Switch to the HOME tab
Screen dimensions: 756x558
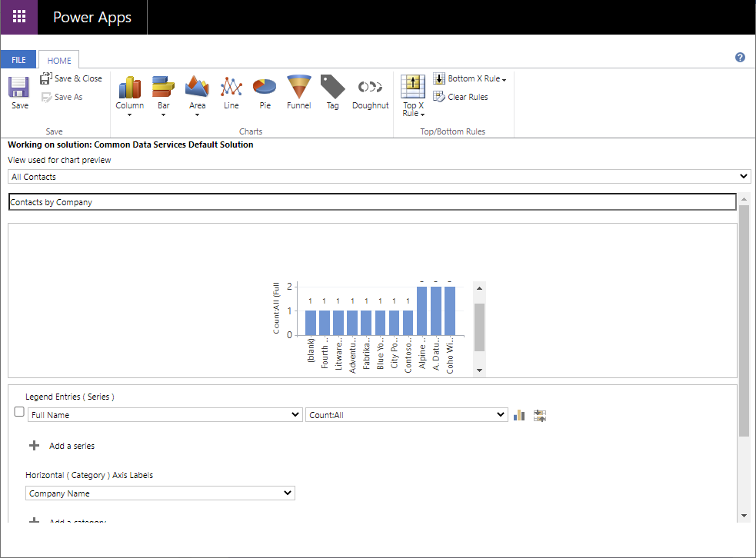[58, 60]
